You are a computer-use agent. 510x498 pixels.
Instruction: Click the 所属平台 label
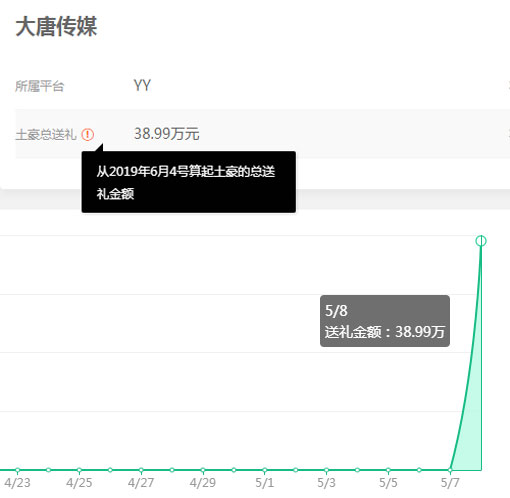pyautogui.click(x=39, y=86)
